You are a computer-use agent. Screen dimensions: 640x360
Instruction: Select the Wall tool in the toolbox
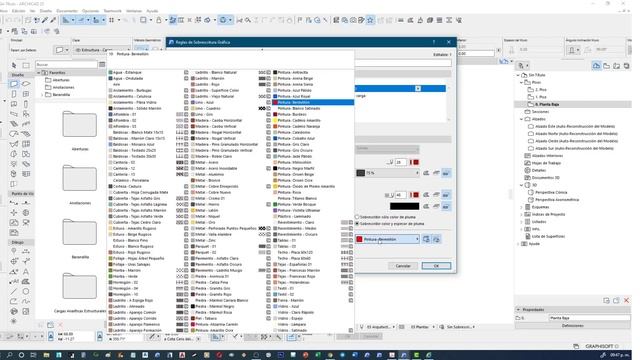[x=14, y=84]
